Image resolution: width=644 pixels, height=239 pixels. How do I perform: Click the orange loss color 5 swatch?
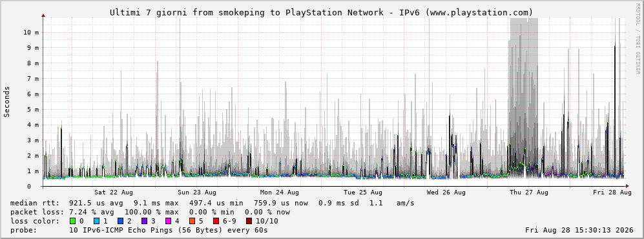tap(192, 221)
